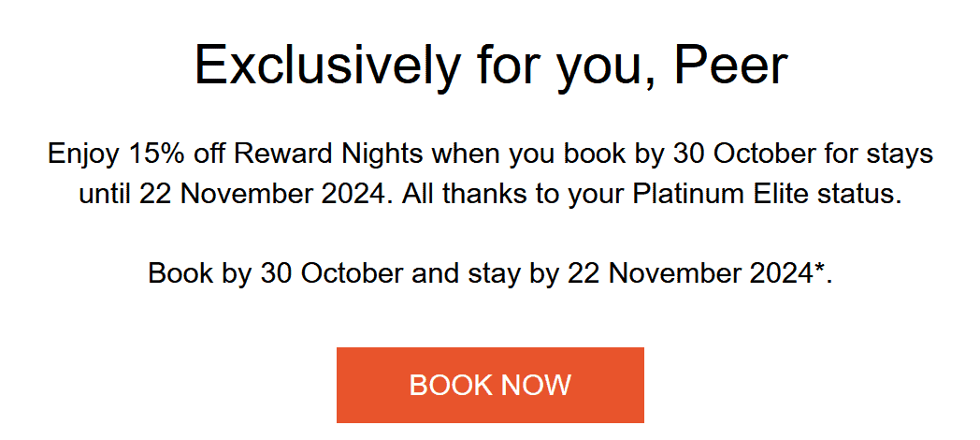This screenshot has width=980, height=440.
Task: Click the word "Enjoy" starting the paragraph
Action: (x=80, y=154)
